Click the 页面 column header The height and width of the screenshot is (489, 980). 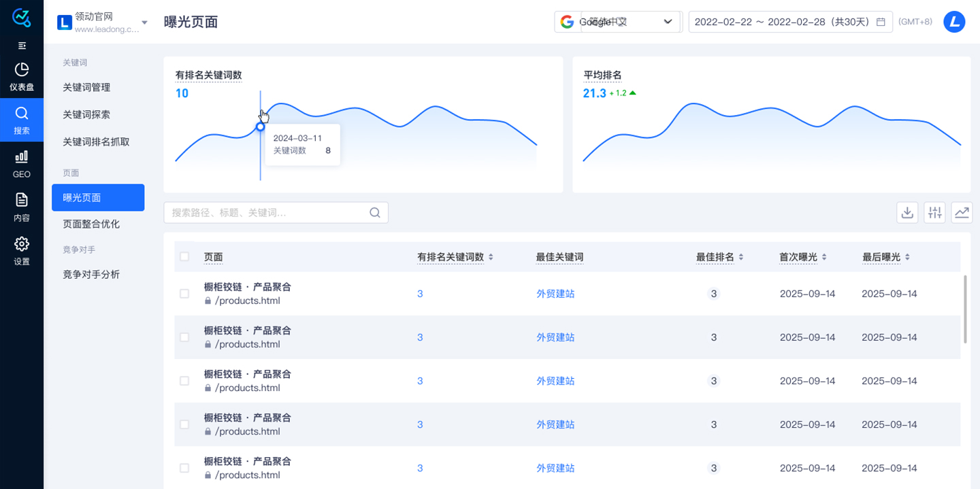point(213,257)
